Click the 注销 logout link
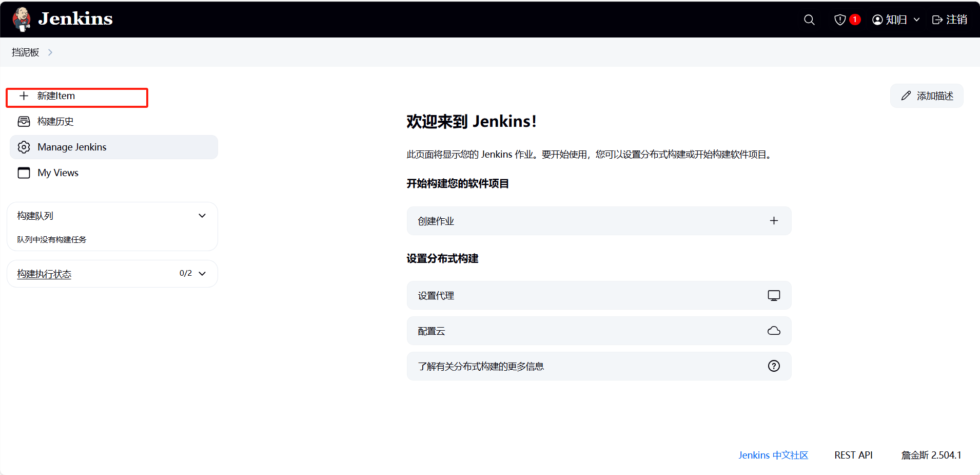This screenshot has height=475, width=980. (x=950, y=20)
